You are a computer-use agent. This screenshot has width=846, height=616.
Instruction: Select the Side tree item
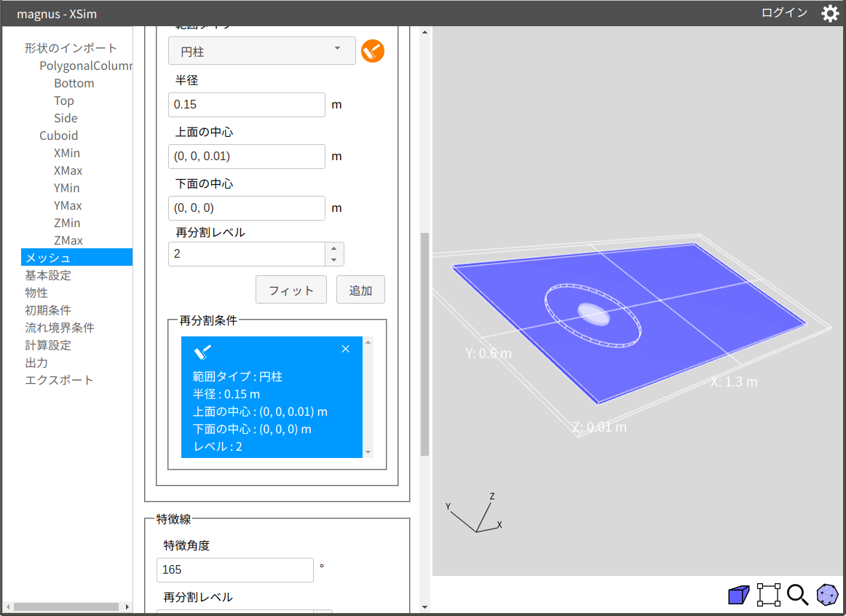pos(66,118)
